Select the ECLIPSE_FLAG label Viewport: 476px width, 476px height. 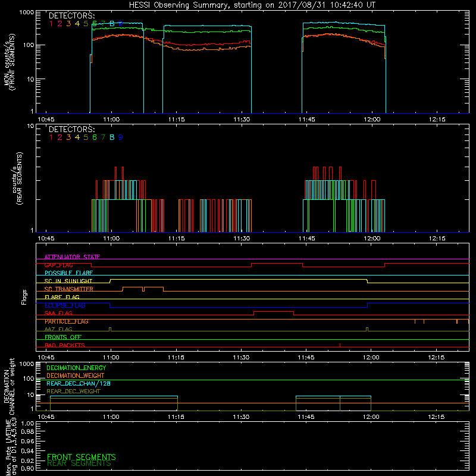coord(65,305)
